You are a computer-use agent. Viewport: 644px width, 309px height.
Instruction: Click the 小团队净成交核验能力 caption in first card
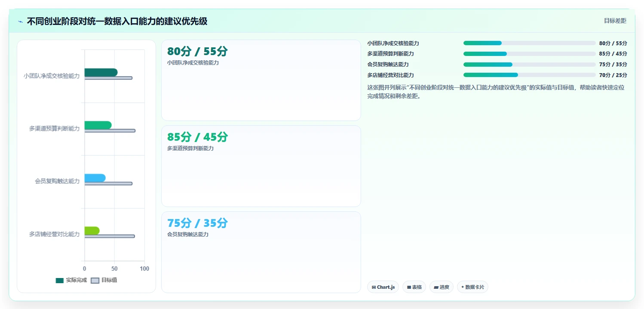pyautogui.click(x=193, y=63)
